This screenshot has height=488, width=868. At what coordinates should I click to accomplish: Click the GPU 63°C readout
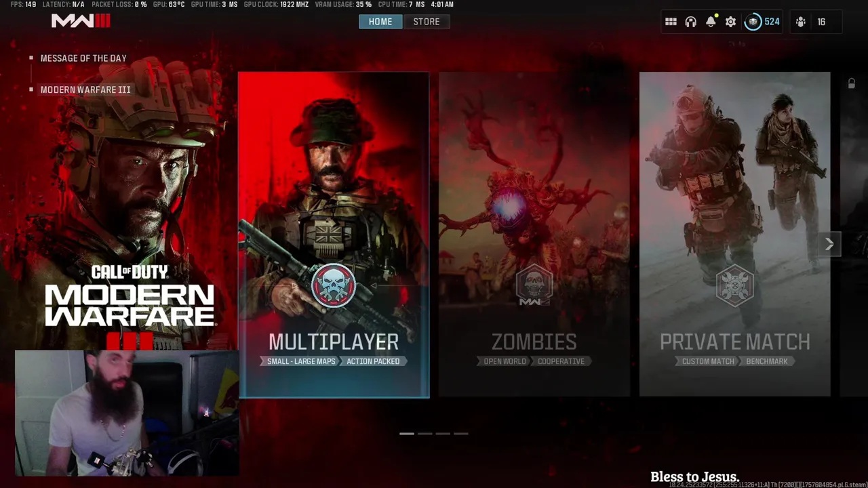169,4
